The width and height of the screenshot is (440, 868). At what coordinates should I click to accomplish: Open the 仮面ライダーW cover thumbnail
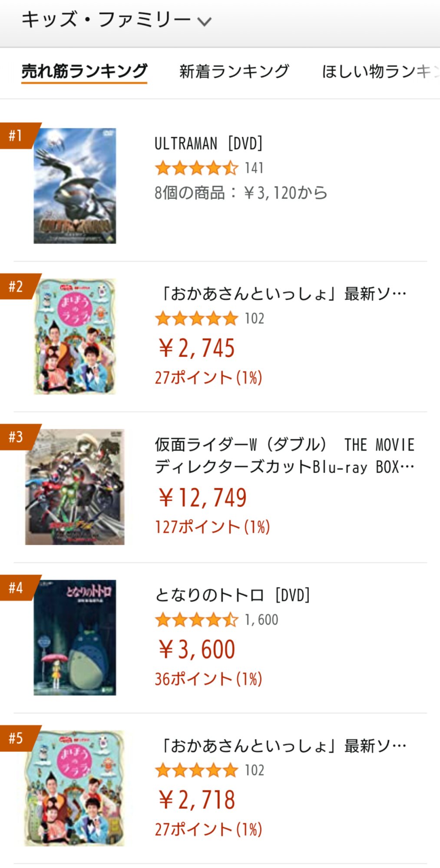point(75,487)
